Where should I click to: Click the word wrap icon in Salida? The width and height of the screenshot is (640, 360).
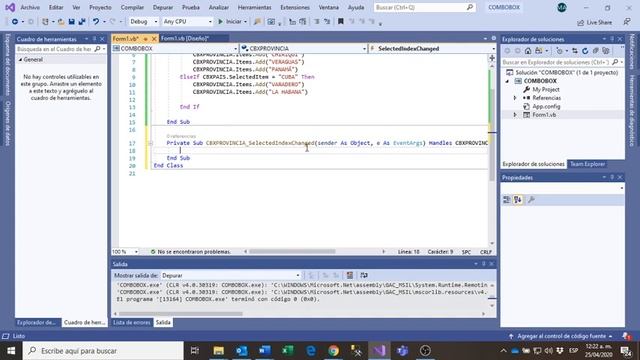pos(364,276)
